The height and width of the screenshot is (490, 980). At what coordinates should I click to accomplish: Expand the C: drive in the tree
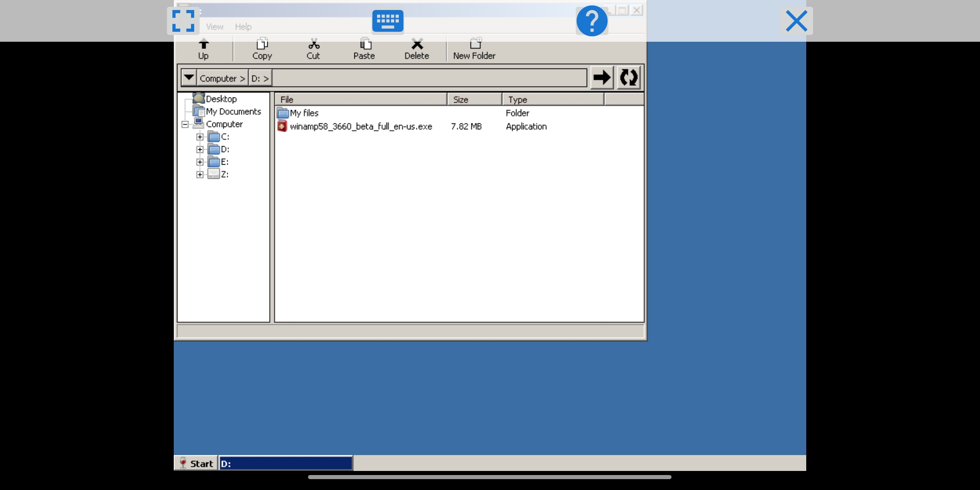[200, 137]
